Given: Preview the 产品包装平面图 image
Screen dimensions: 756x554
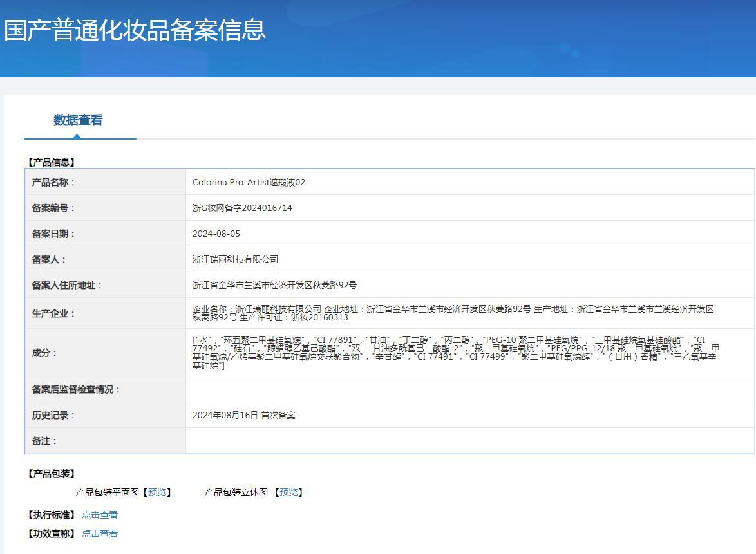Looking at the screenshot, I should pyautogui.click(x=157, y=492).
